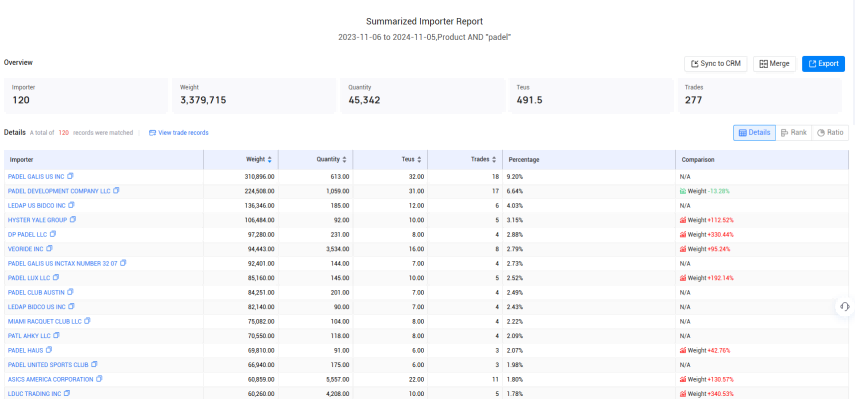
Task: Copy icon beside PATL AHKY LLC
Action: 57,335
